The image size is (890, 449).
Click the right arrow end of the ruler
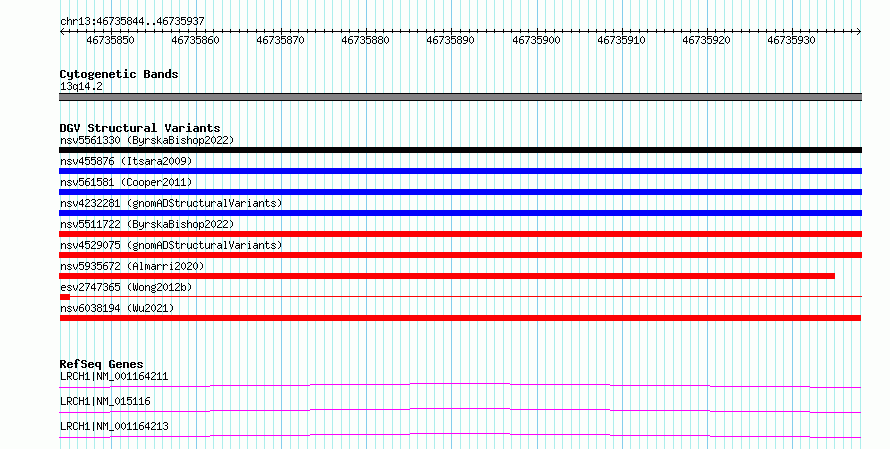coord(859,32)
